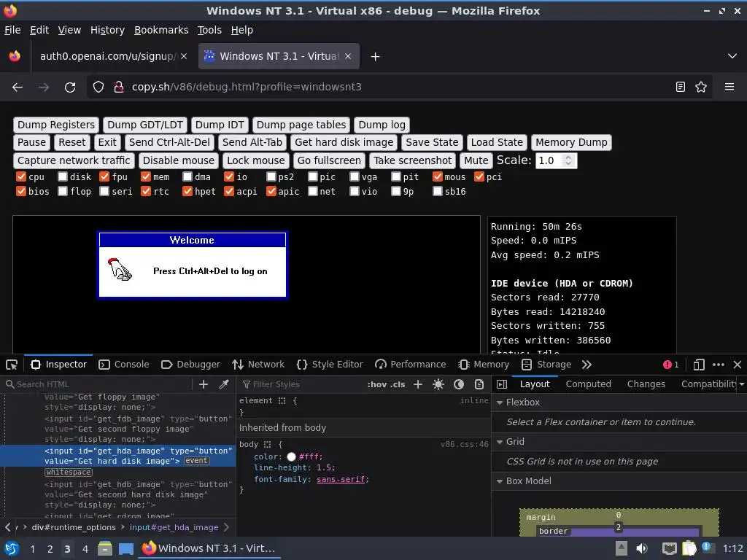Open the Computed sidebar tab
Viewport: 747px width, 560px height.
(589, 384)
